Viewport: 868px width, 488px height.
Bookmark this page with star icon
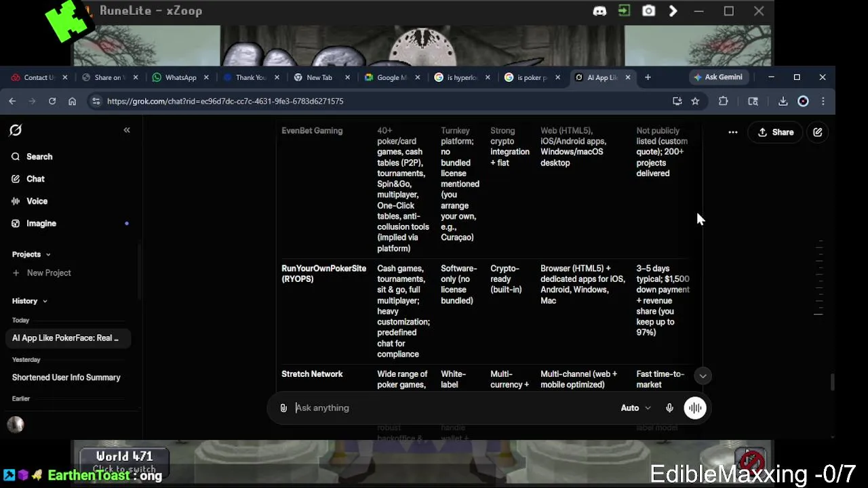coord(695,101)
